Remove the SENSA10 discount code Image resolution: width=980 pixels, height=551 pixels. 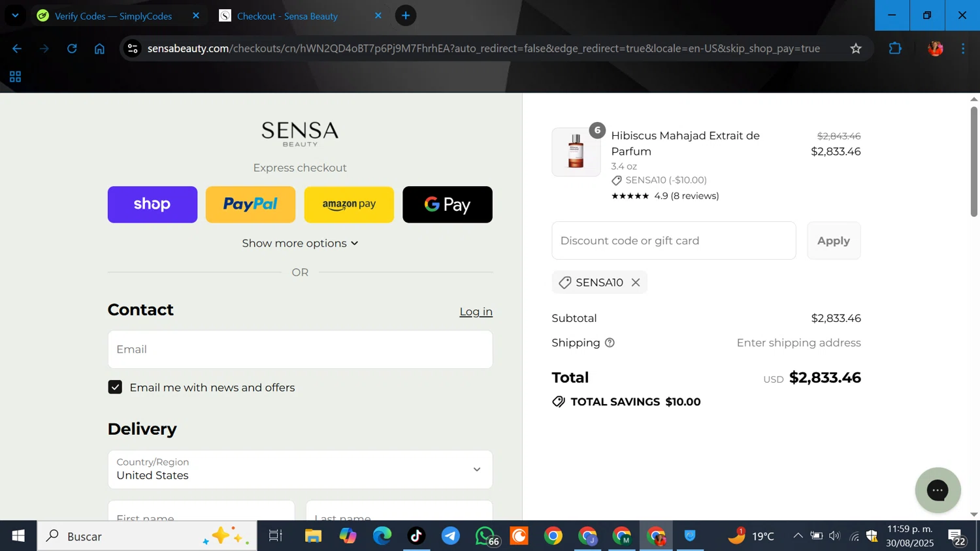(636, 282)
